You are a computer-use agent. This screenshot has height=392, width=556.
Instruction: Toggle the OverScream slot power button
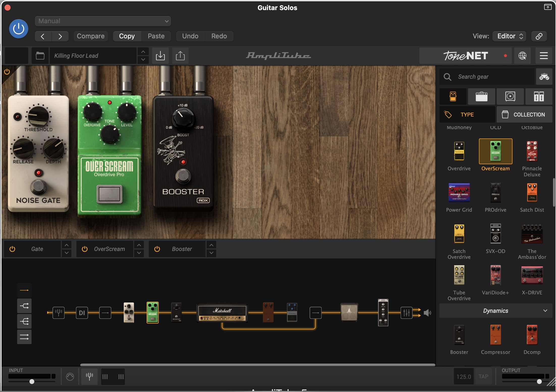85,249
